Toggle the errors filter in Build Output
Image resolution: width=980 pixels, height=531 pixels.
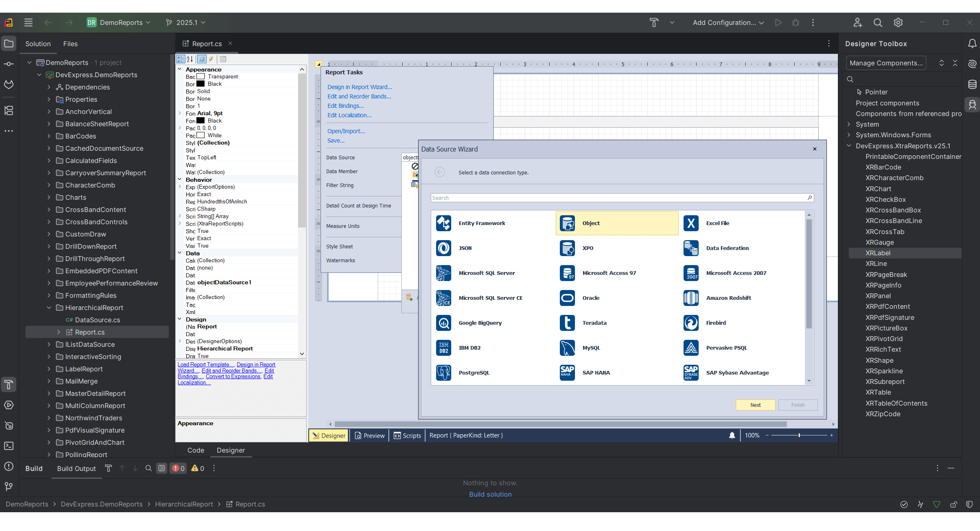click(178, 468)
